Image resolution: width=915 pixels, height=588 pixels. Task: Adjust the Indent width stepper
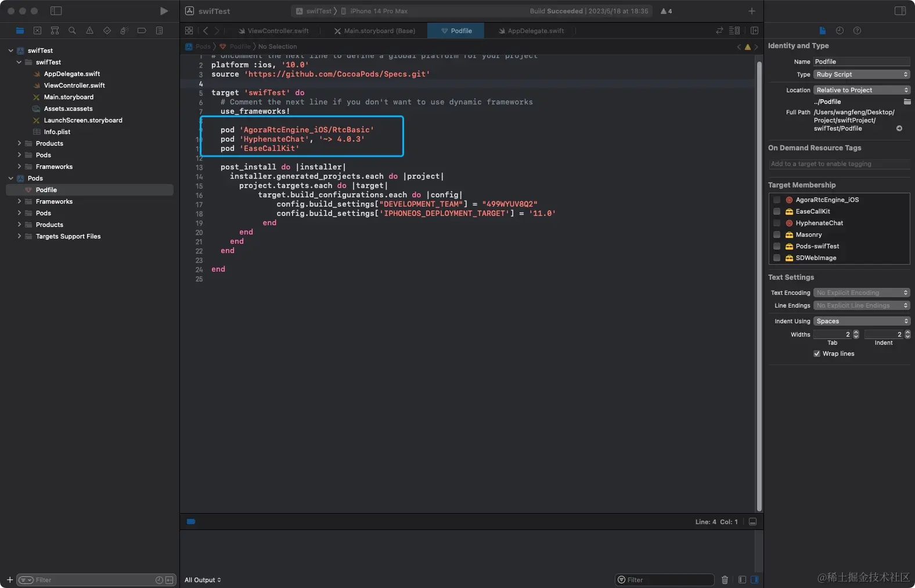point(907,334)
